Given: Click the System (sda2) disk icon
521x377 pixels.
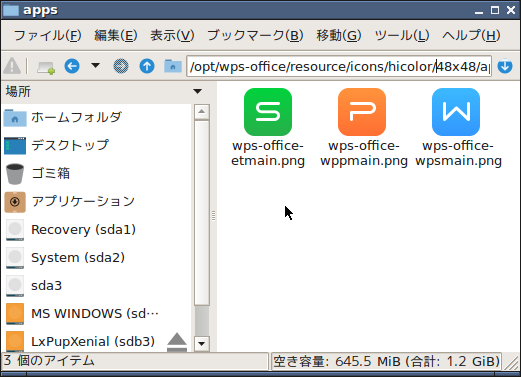Looking at the screenshot, I should point(15,258).
